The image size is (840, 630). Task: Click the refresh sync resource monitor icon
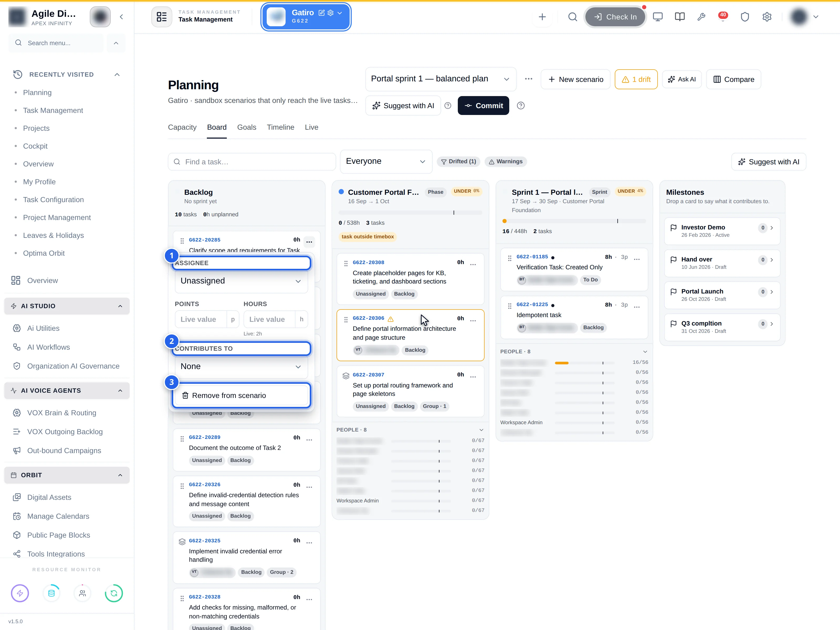pos(114,593)
